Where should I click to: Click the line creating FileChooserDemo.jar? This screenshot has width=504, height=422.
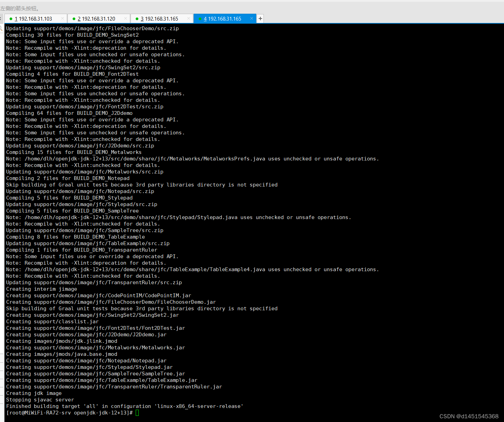[x=111, y=302]
